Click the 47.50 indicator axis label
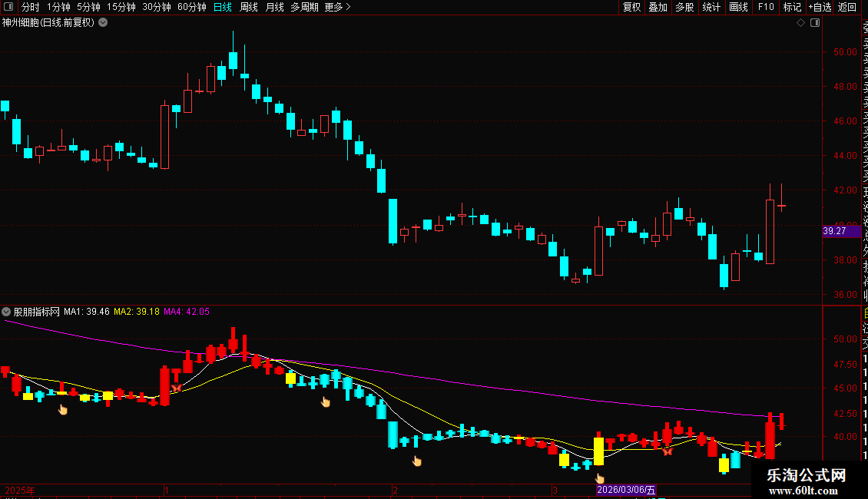The width and height of the screenshot is (868, 499). pos(845,365)
